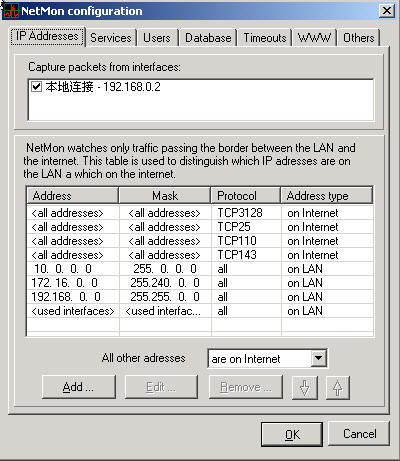Go to the Database tab
Screen dimensions: 400x461
(x=208, y=38)
